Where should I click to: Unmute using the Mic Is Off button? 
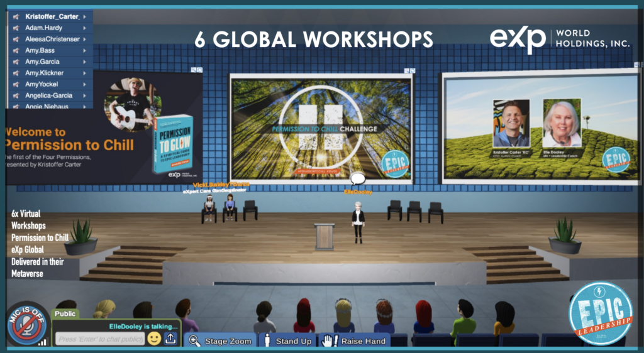pos(26,325)
